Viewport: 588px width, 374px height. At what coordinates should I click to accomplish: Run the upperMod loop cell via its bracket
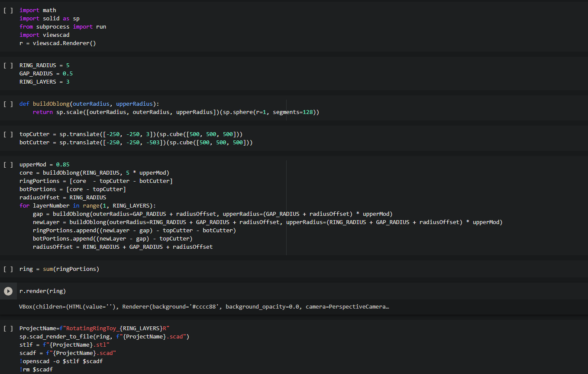pyautogui.click(x=8, y=165)
